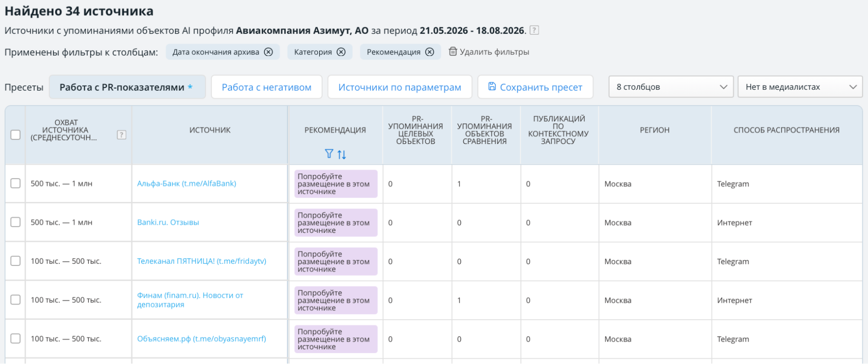Open the '8 столбцов' columns dropdown
The width and height of the screenshot is (868, 364).
[x=671, y=87]
